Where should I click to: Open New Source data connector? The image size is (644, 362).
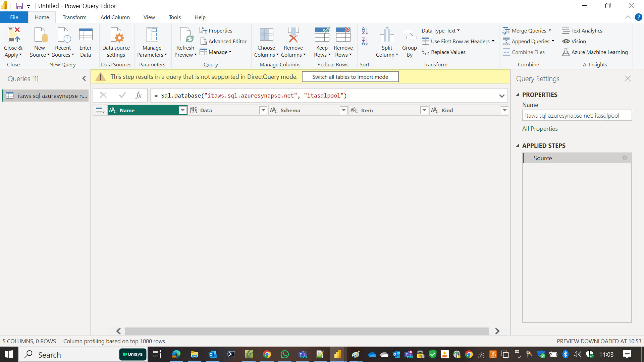coord(40,43)
